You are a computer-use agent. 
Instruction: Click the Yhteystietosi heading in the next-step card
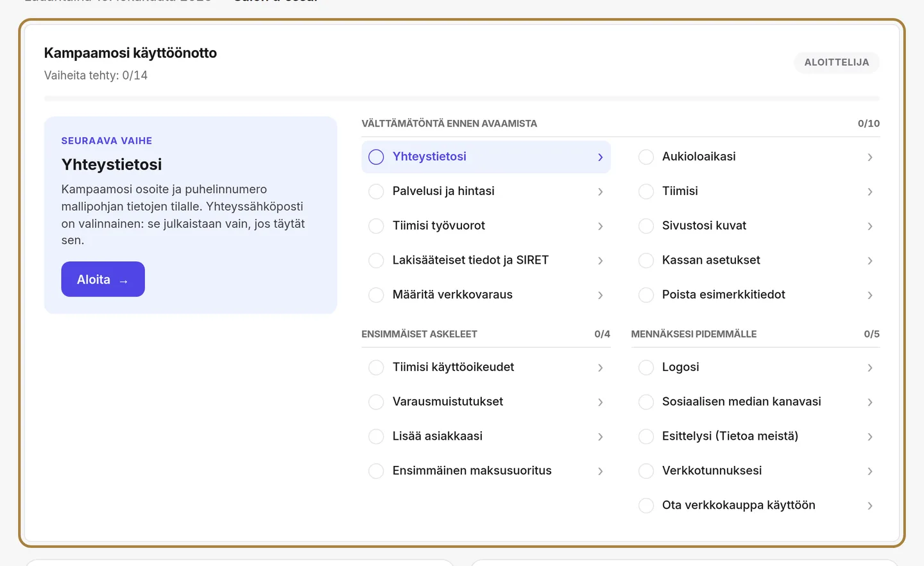[112, 164]
